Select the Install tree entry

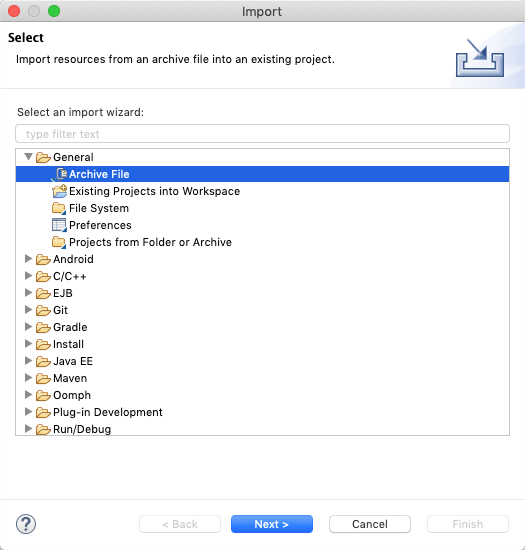tap(68, 344)
